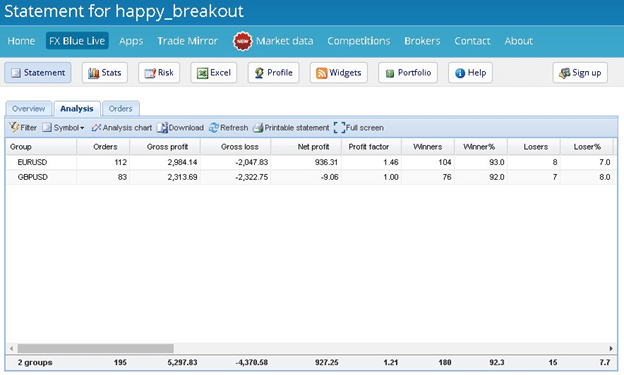
Task: Open Contact menu item
Action: tap(472, 41)
